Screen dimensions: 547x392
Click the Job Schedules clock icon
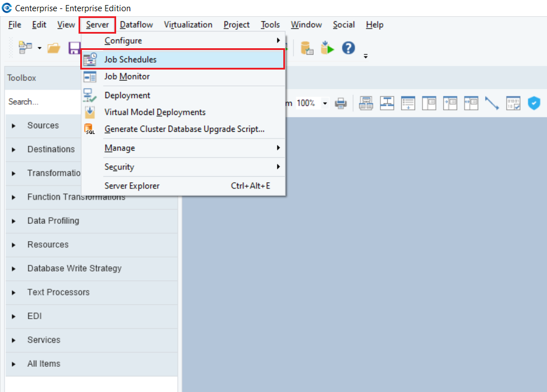click(90, 59)
